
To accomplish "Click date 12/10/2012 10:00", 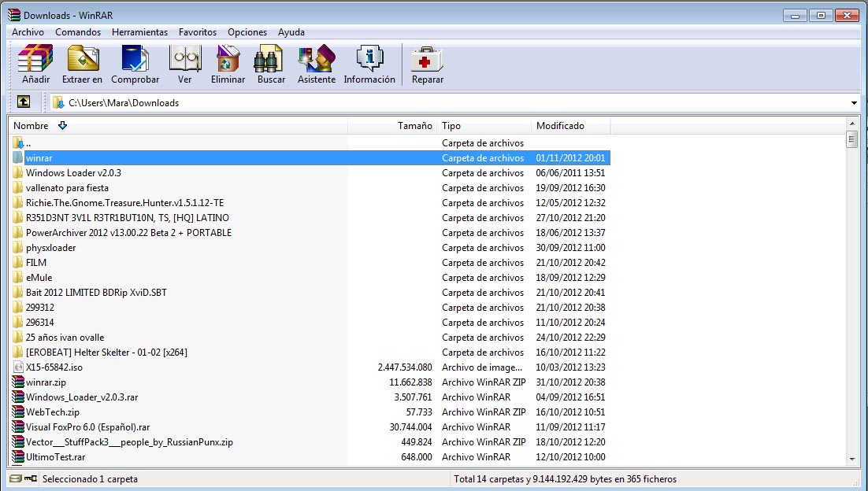I will tap(570, 456).
